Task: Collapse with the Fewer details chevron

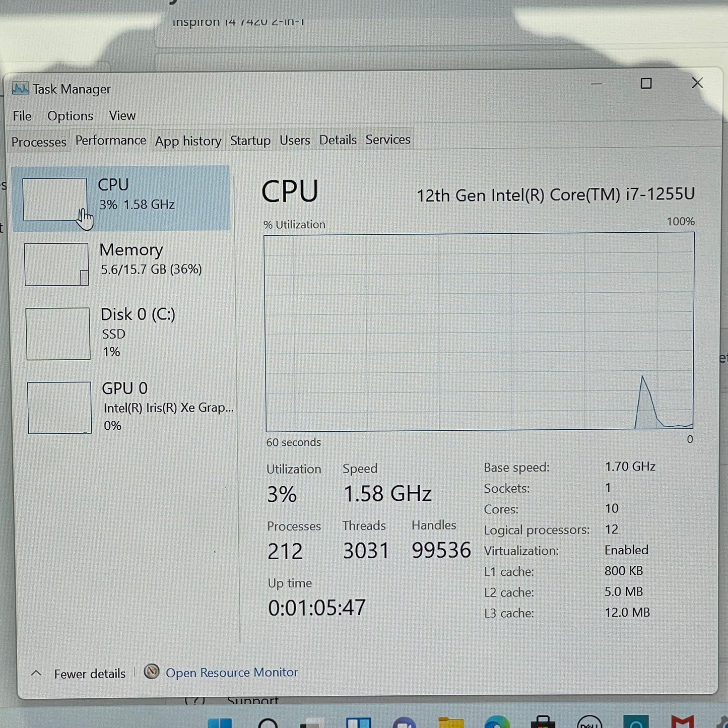Action: (36, 673)
